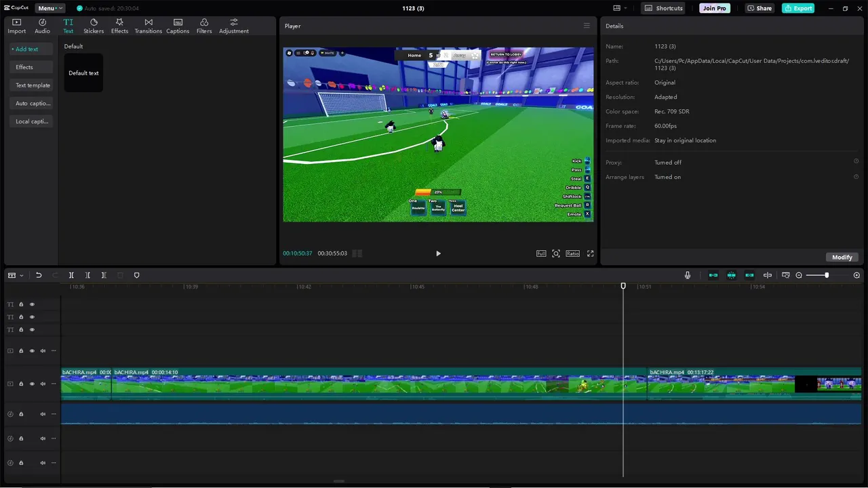Delete right of playhead tool

pos(104,275)
